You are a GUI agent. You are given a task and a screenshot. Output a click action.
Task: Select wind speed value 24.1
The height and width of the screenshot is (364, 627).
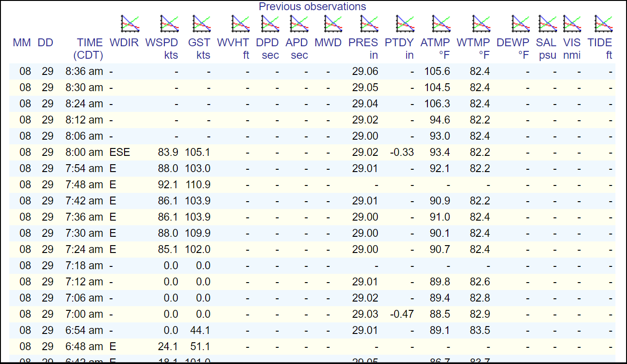pos(168,346)
